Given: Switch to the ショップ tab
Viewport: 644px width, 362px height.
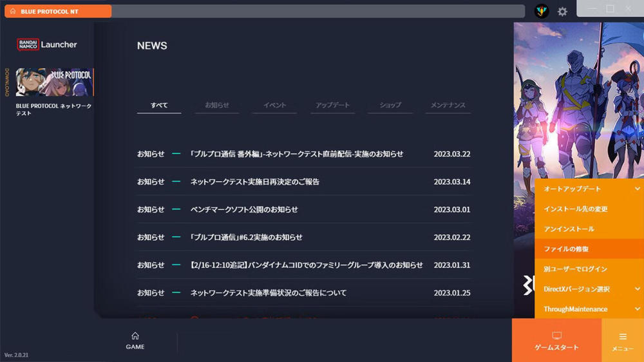Looking at the screenshot, I should tap(390, 105).
